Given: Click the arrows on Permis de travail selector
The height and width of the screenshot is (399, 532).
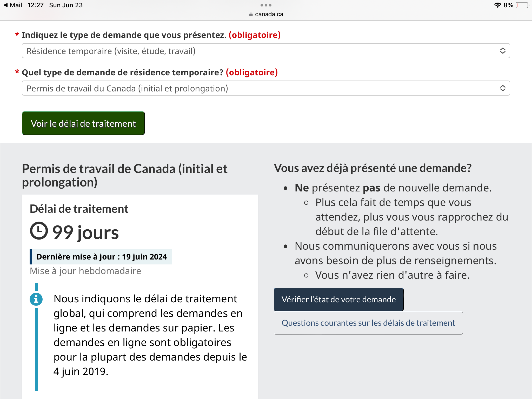Looking at the screenshot, I should (x=503, y=88).
